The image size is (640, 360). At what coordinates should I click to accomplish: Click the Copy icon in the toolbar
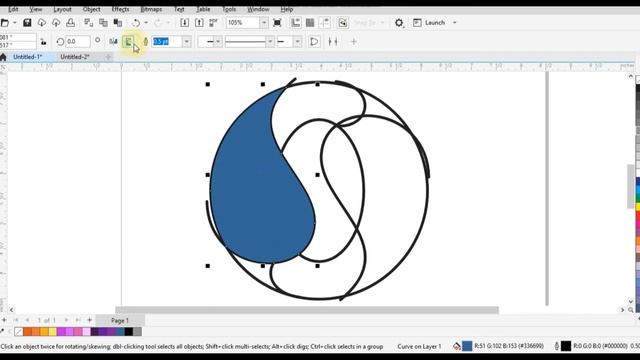[x=103, y=23]
